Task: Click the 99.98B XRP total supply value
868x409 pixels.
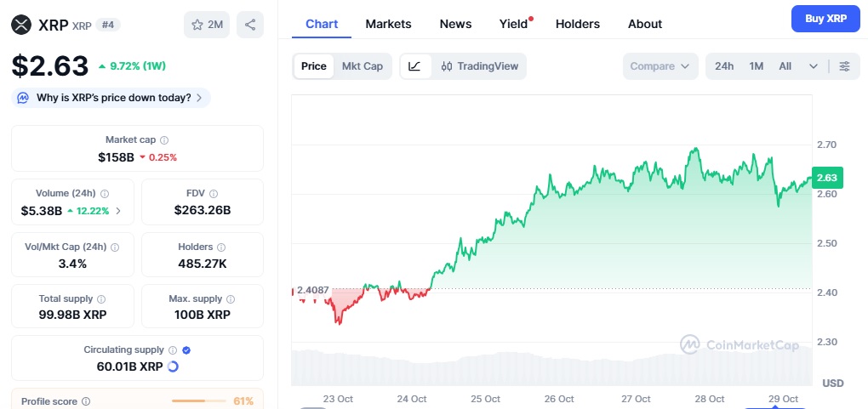Action: [x=72, y=315]
